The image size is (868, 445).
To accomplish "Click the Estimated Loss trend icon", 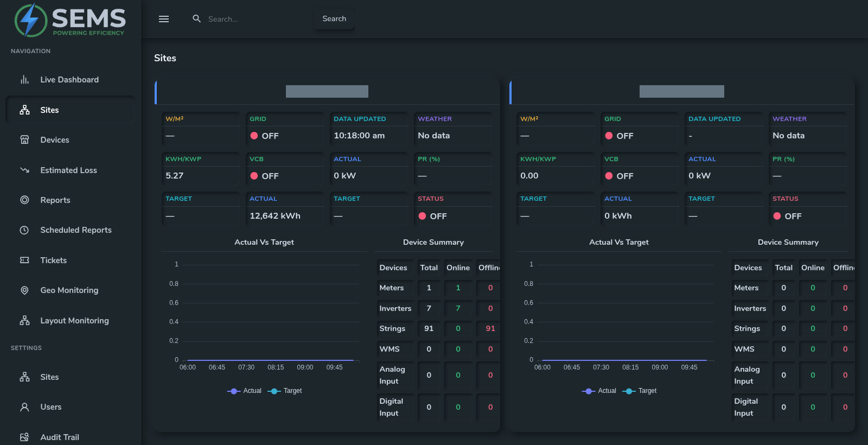I will (x=24, y=170).
